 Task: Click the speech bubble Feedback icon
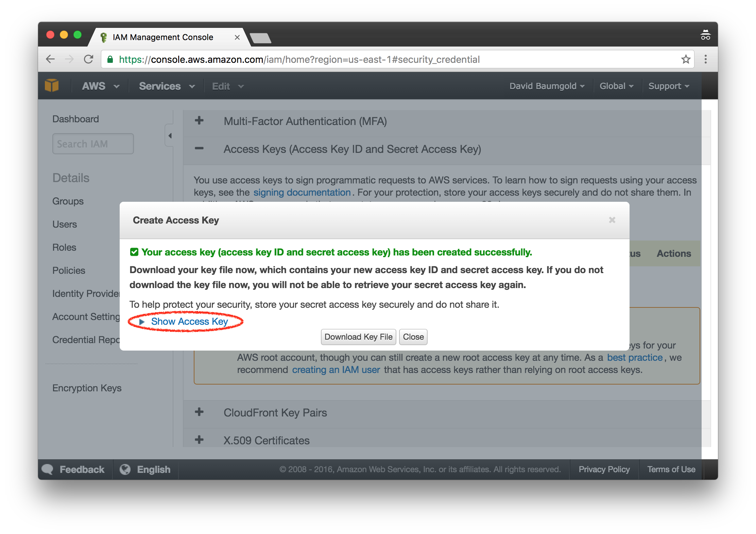tap(48, 469)
